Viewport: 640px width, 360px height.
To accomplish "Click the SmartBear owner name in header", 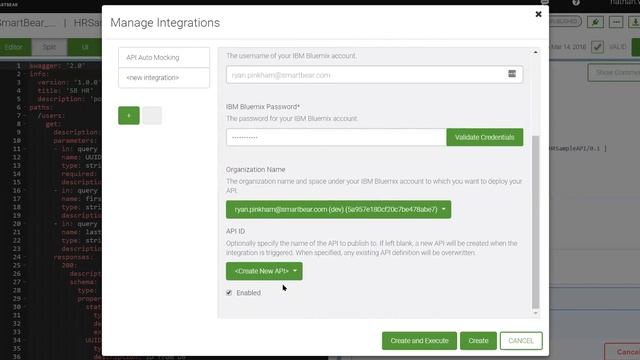I will pos(28,22).
